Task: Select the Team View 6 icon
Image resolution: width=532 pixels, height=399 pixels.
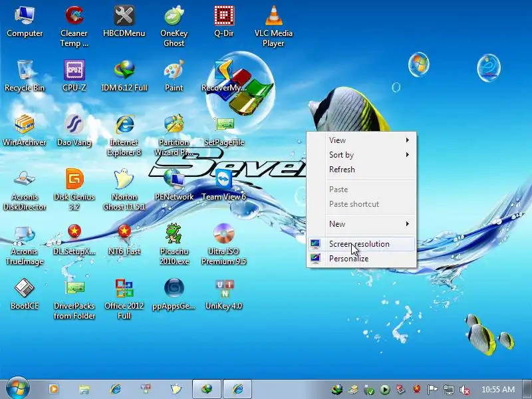Action: pyautogui.click(x=223, y=186)
